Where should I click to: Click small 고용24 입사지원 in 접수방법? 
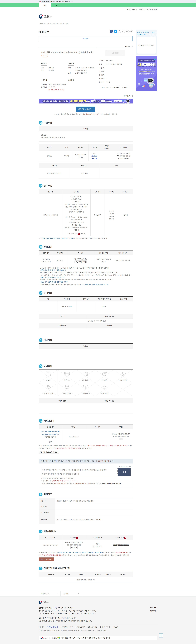click(x=81, y=262)
